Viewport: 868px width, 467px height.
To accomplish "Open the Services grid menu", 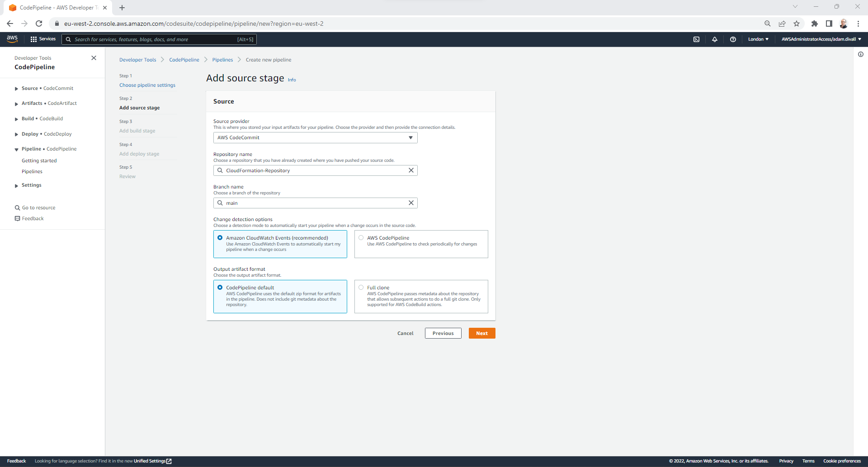I will [43, 39].
